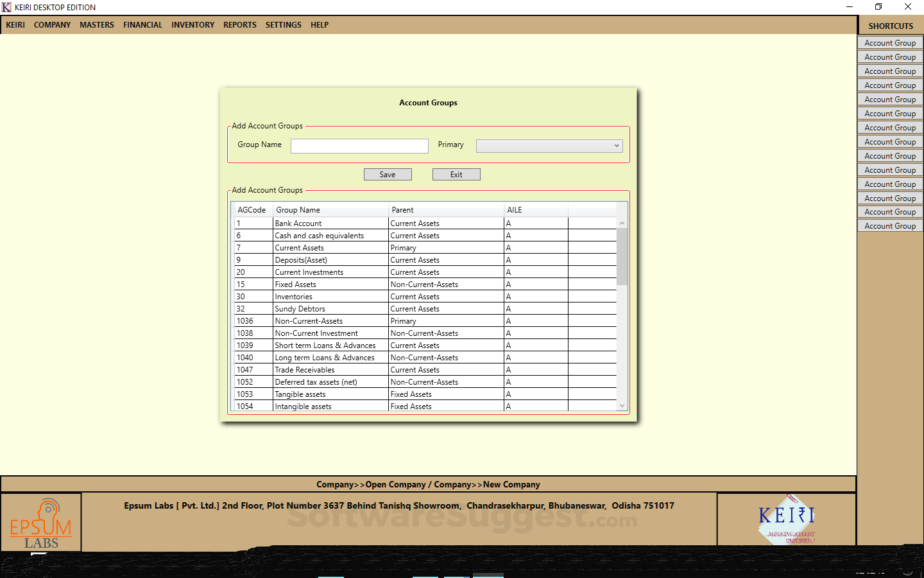Select the Tangible assets row
This screenshot has height=578, width=924.
[x=331, y=394]
